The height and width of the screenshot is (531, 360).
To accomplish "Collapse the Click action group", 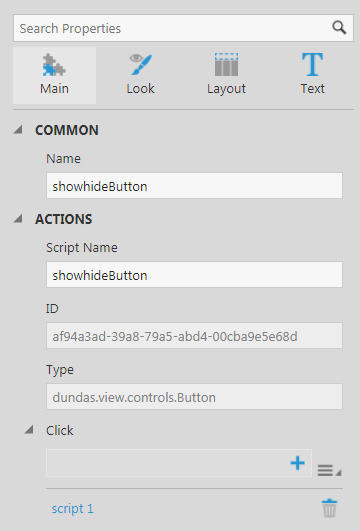I will 29,430.
